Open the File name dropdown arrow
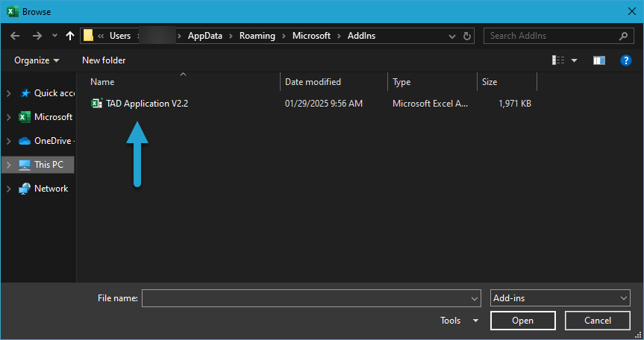Screen dimensions: 644x340 coord(475,298)
